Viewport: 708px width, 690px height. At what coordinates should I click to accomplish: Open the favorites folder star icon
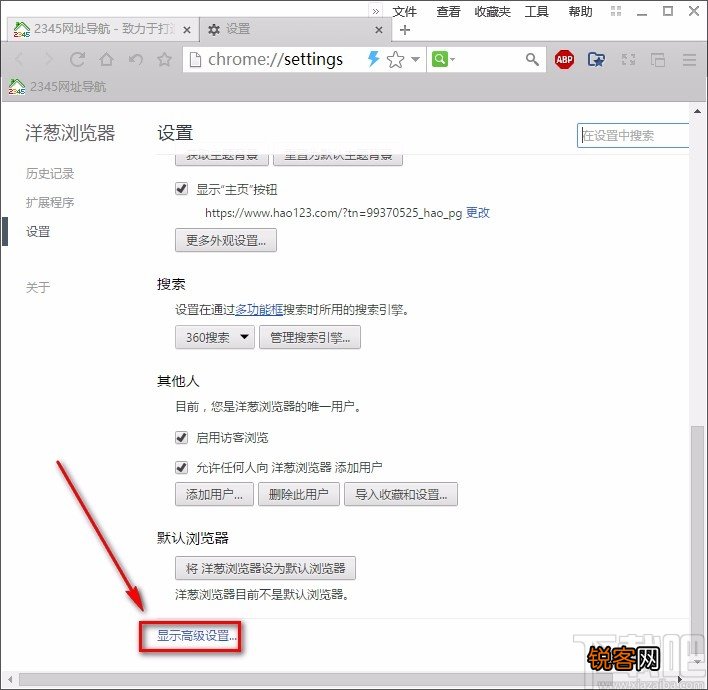pyautogui.click(x=596, y=59)
